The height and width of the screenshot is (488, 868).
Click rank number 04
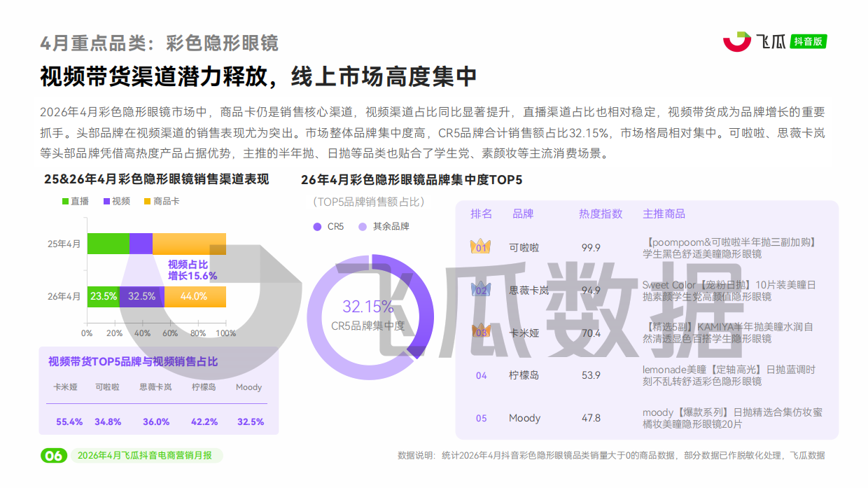pyautogui.click(x=481, y=376)
